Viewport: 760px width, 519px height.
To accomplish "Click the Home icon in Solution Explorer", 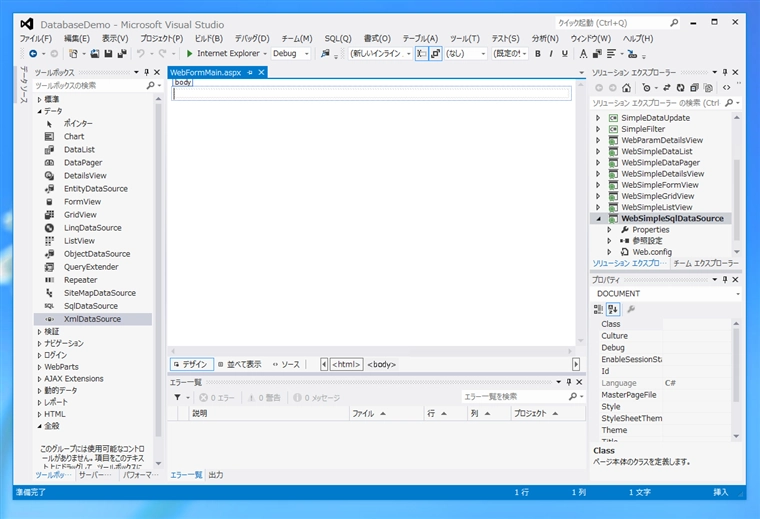I will click(627, 88).
